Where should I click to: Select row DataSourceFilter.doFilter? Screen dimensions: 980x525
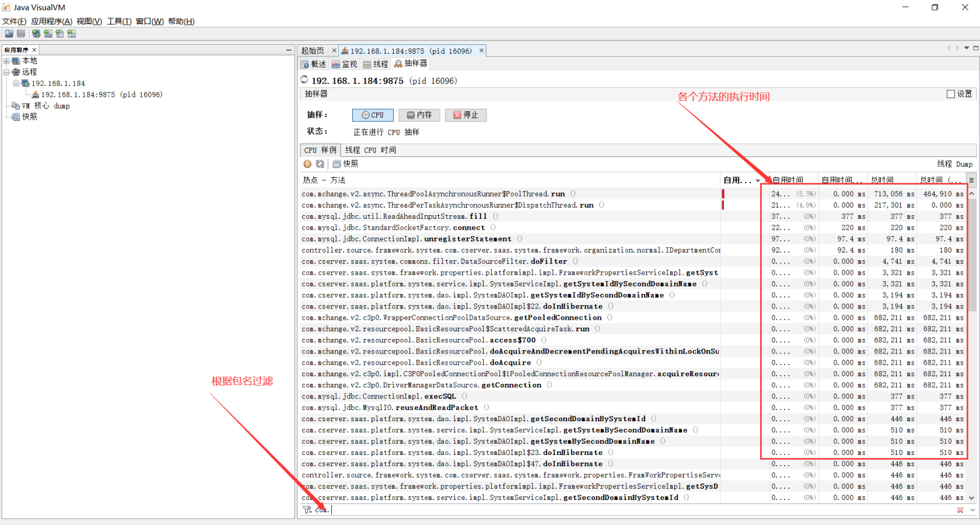click(632, 261)
